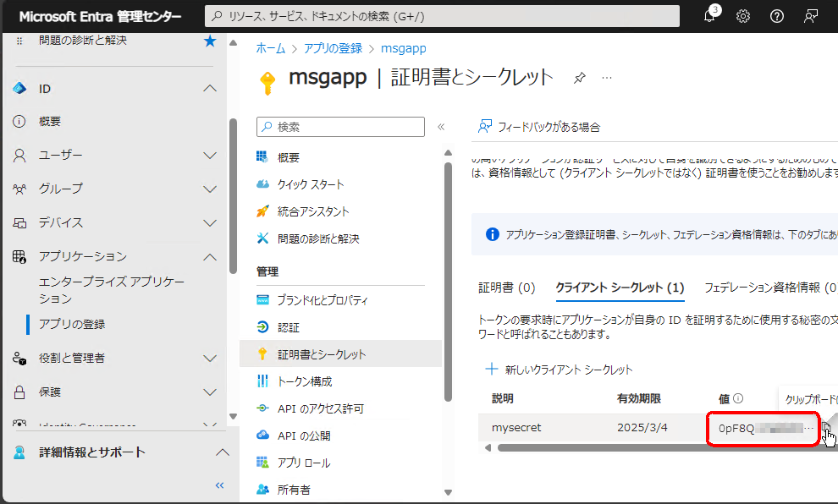Open the settings gear
The height and width of the screenshot is (504, 838).
pos(742,15)
